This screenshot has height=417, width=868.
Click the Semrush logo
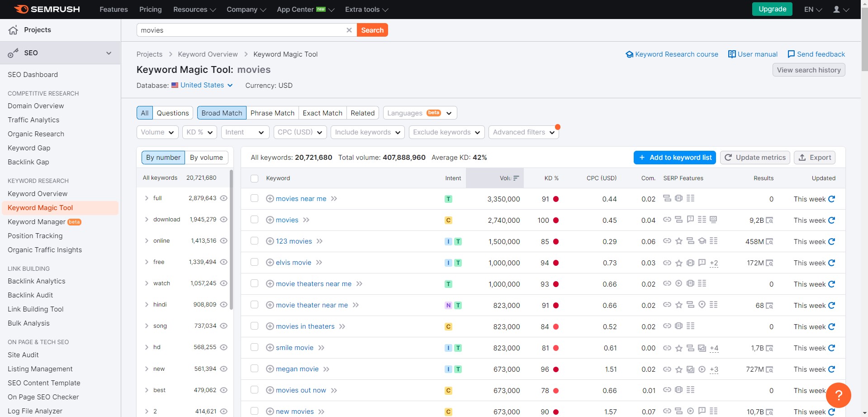47,9
